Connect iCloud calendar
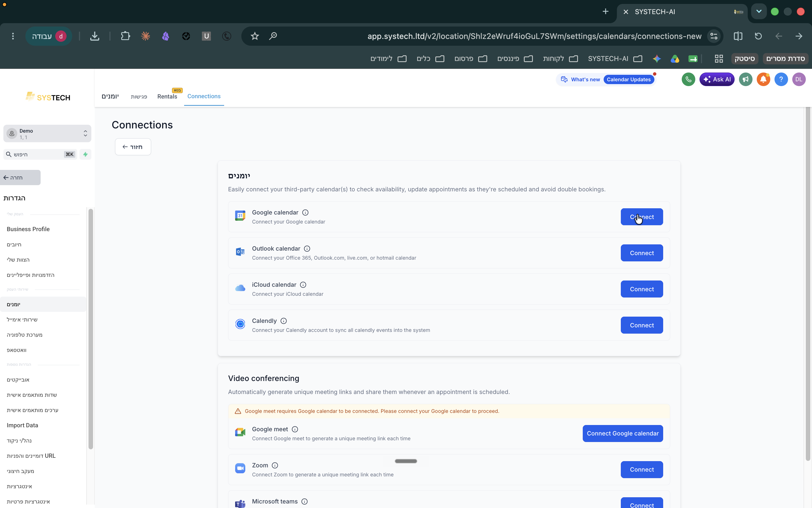The width and height of the screenshot is (812, 508). point(641,289)
